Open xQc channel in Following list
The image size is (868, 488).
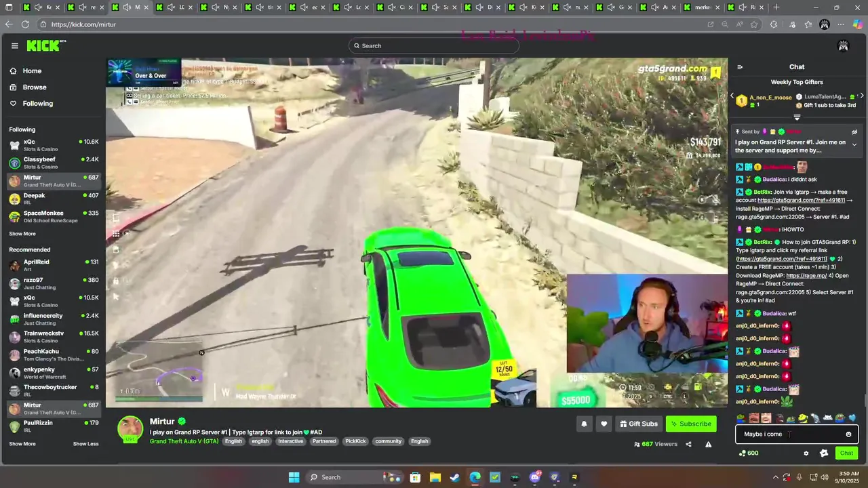pyautogui.click(x=53, y=144)
